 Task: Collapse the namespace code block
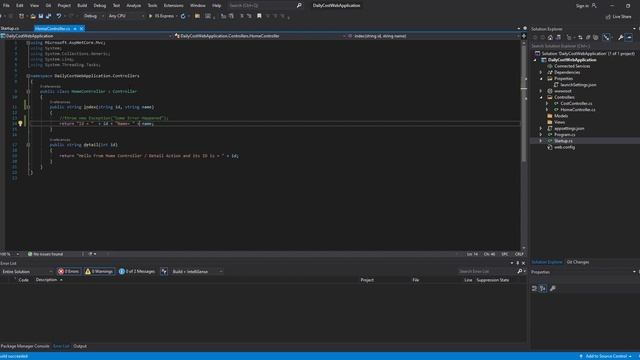click(28, 76)
